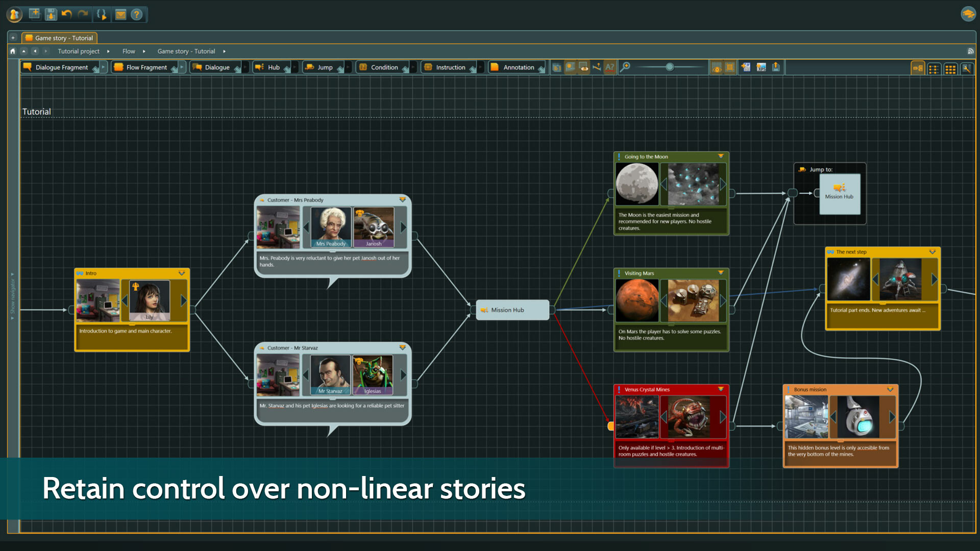Select the Condition node tool
This screenshot has width=980, height=551.
coord(382,67)
